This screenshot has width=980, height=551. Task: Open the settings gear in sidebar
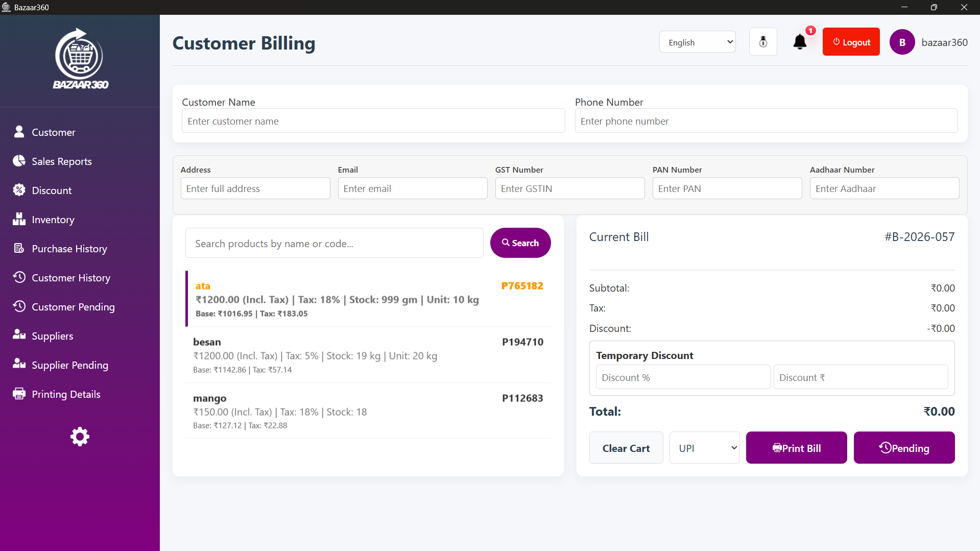coord(80,437)
